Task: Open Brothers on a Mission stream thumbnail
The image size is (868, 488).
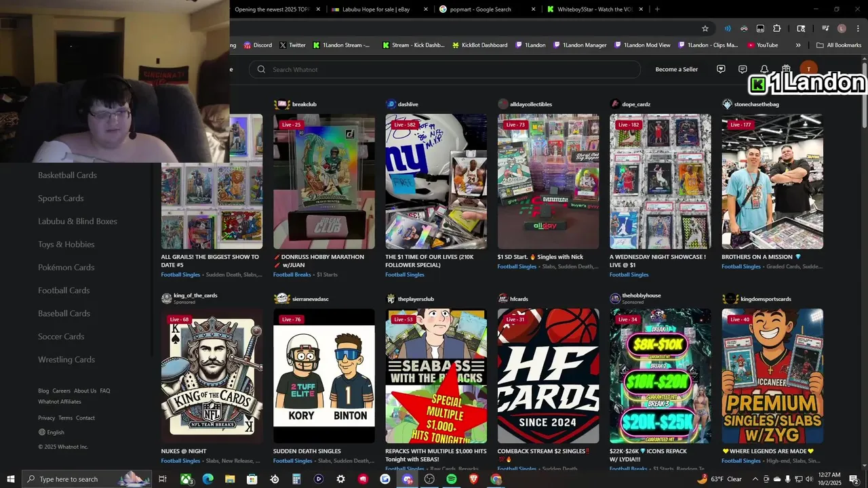Action: [x=772, y=181]
